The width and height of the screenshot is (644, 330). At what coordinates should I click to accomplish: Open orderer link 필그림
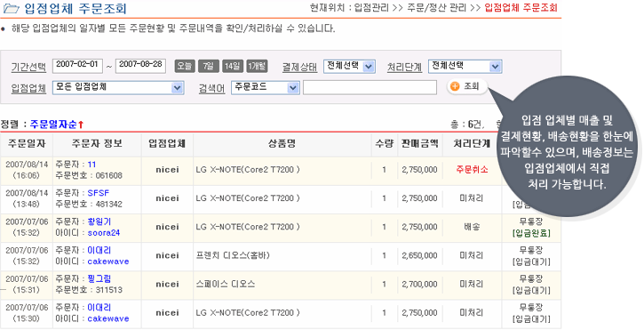pos(99,278)
